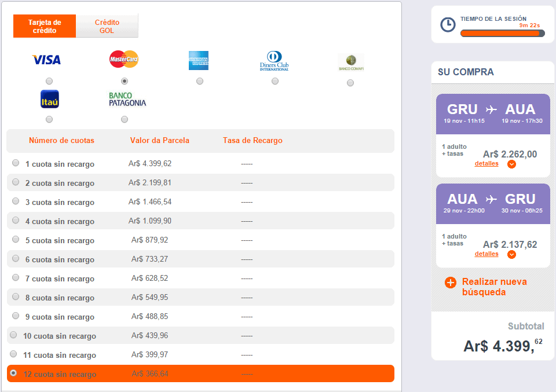Click the VISA card logo
The image size is (556, 392).
(46, 60)
